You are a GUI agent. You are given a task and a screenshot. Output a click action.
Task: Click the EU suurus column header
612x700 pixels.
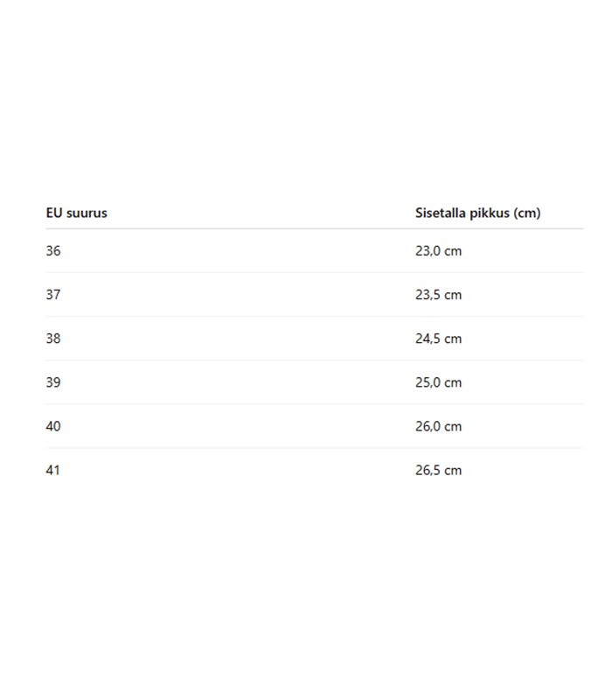[x=76, y=213]
